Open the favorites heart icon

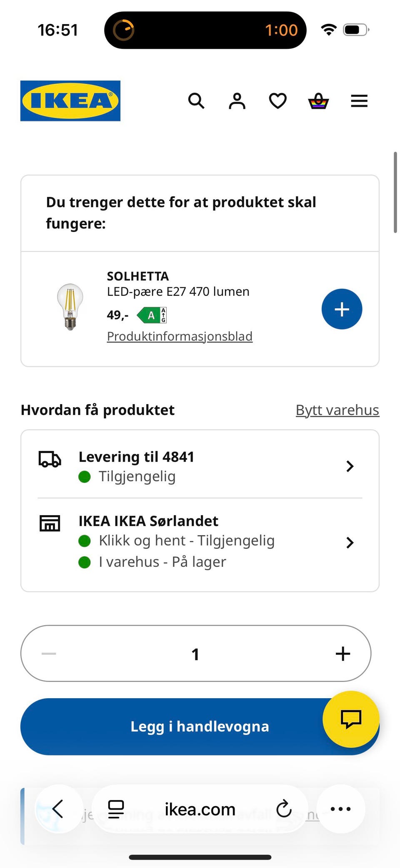coord(277,101)
